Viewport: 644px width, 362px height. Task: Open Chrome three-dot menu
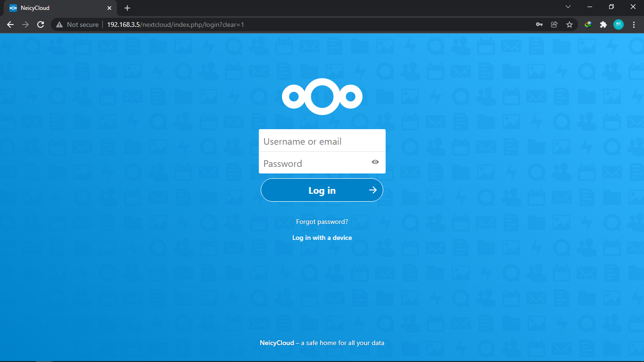point(634,25)
